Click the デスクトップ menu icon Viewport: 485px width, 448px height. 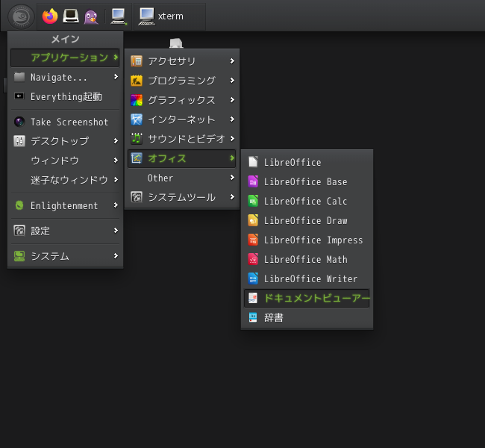tap(19, 141)
